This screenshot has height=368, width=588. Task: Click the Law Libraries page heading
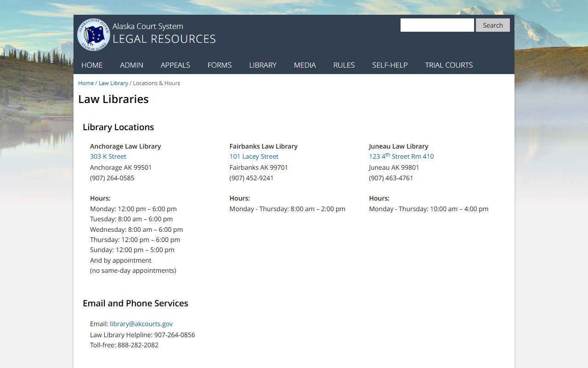point(113,99)
